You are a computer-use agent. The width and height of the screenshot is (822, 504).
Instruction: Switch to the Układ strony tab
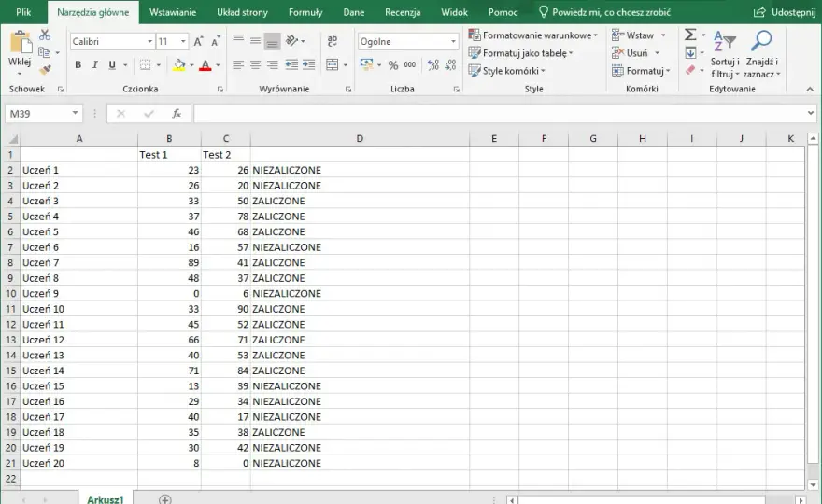pos(242,12)
